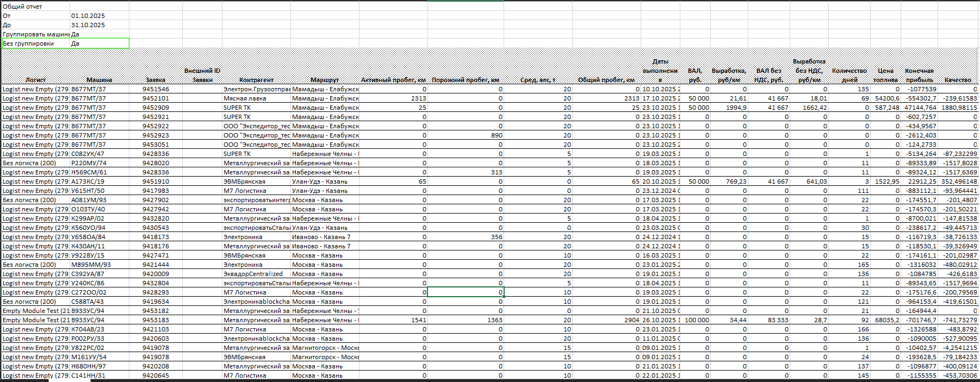The width and height of the screenshot is (980, 382).
Task: Select order number cell 9451546
Action: (156, 89)
